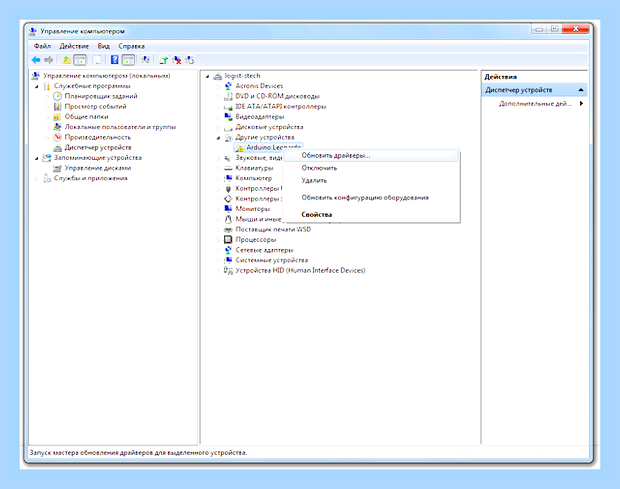The image size is (620, 489).
Task: Select Системные устройства
Action: [272, 260]
